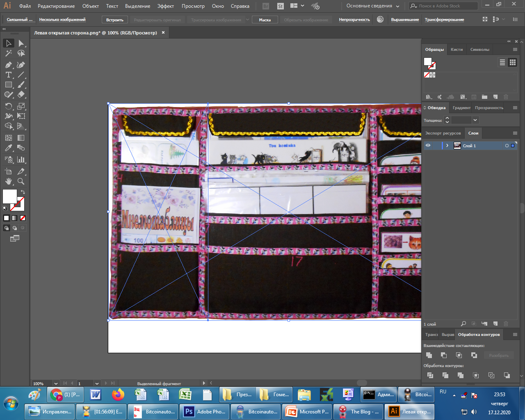Switch swatches panel to thumbnail grid view
525x420 pixels.
coord(513,62)
